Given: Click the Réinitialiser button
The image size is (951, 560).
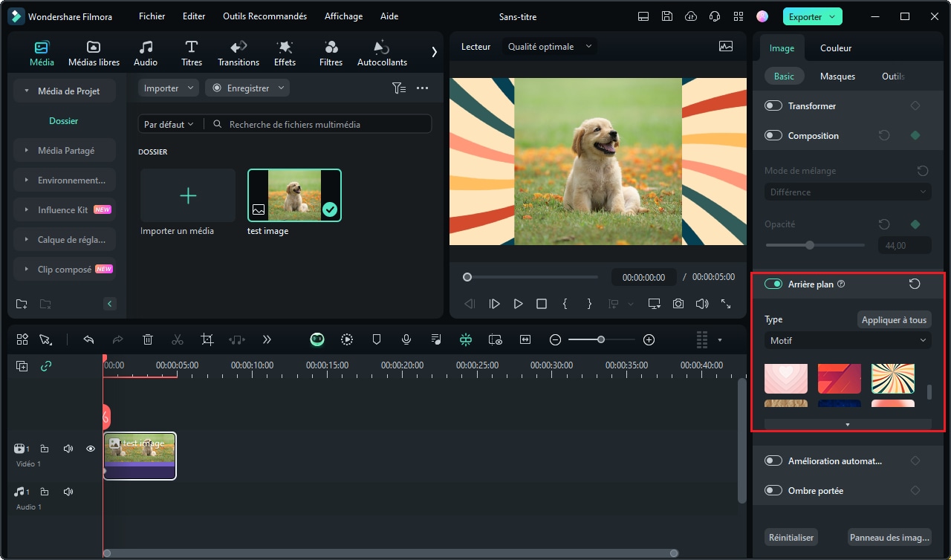Looking at the screenshot, I should (x=791, y=537).
